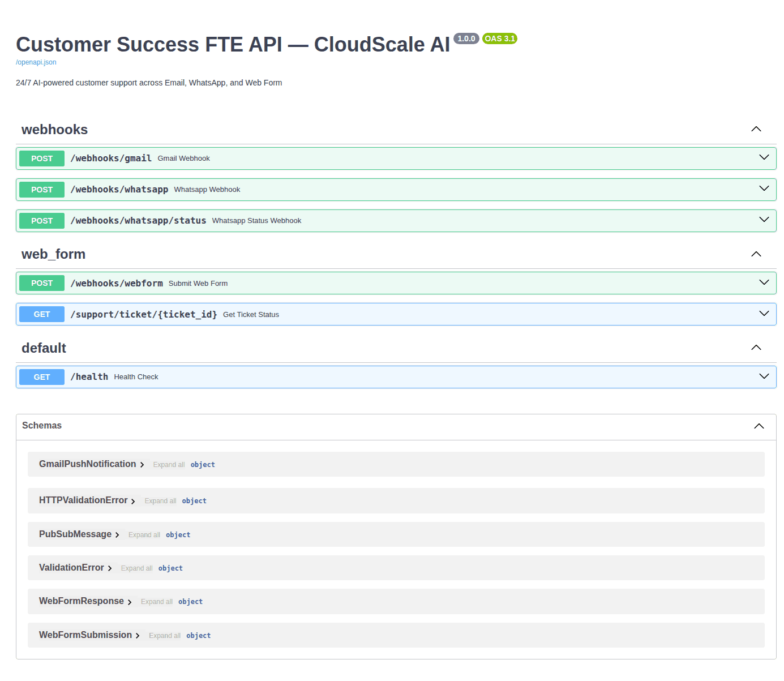This screenshot has height=681, width=784.
Task: Click the OAS 3.1 version badge
Action: tap(499, 38)
